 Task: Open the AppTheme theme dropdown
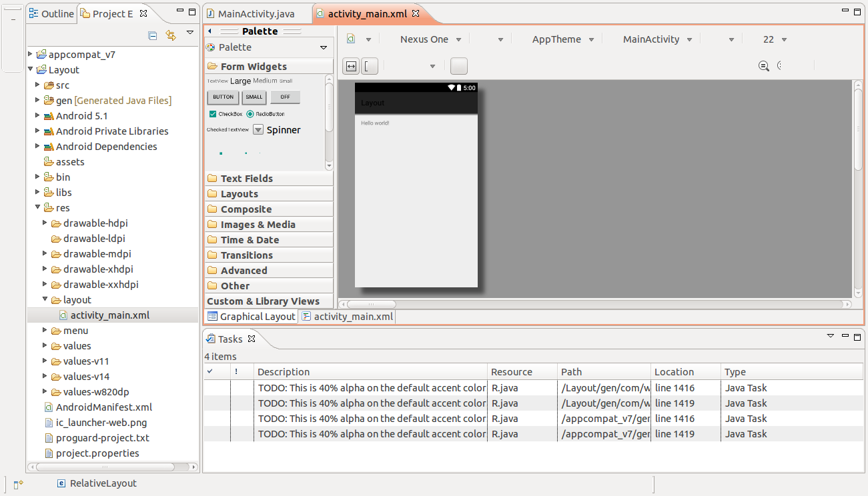tap(562, 39)
